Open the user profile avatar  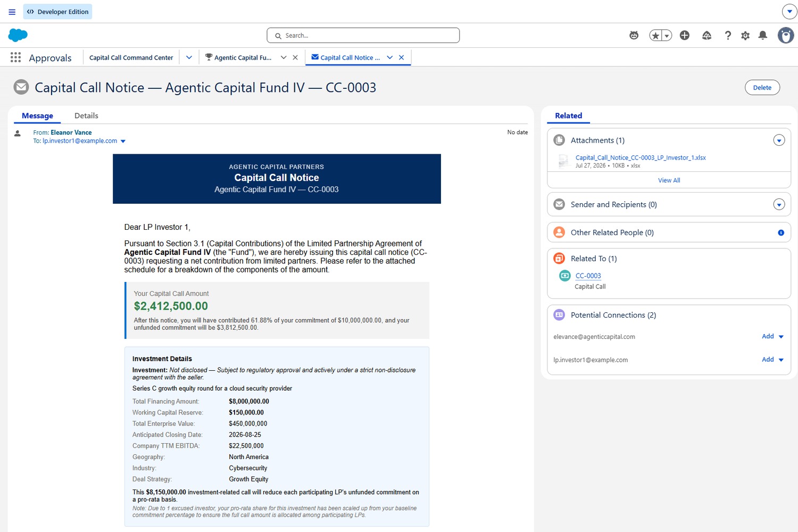tap(786, 36)
